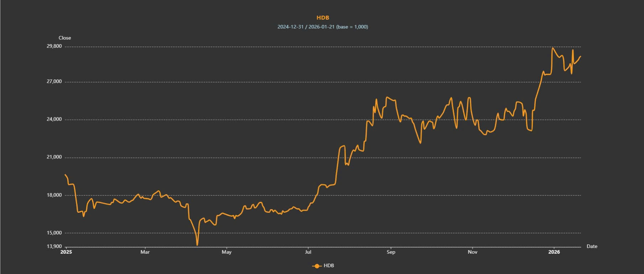Click the Mar x-axis tick label
This screenshot has width=644, height=274.
pos(145,252)
